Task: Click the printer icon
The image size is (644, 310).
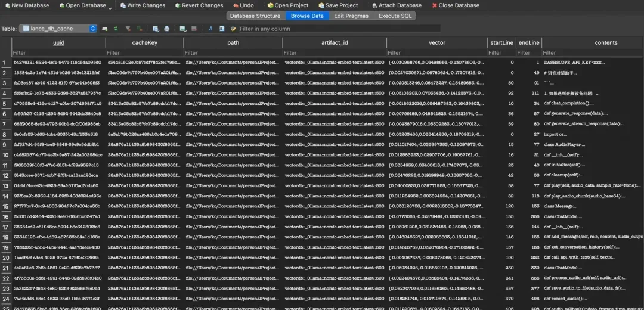Action: [x=167, y=29]
